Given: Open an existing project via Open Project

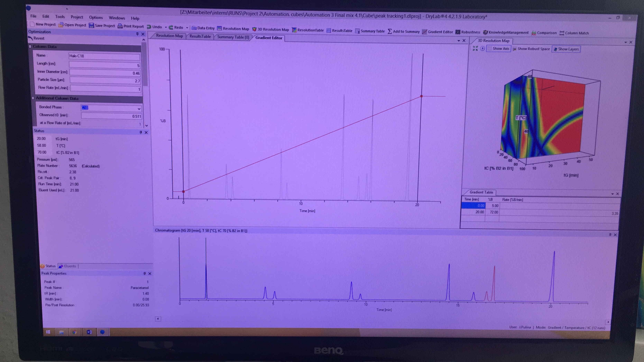Looking at the screenshot, I should (x=72, y=25).
